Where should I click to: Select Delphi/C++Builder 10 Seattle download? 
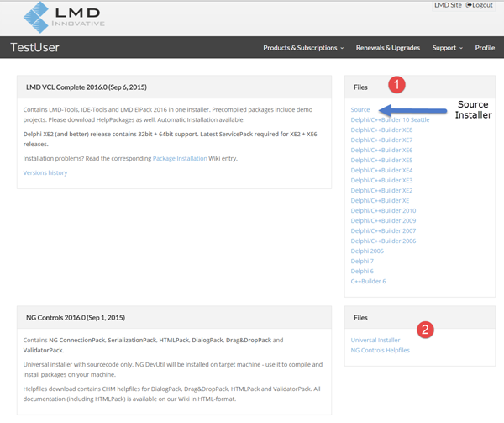(390, 120)
